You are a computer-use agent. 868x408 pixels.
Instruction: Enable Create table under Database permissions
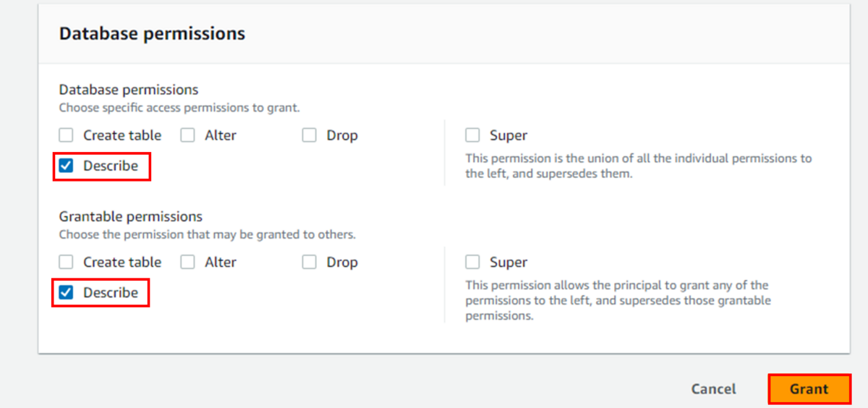coord(67,135)
